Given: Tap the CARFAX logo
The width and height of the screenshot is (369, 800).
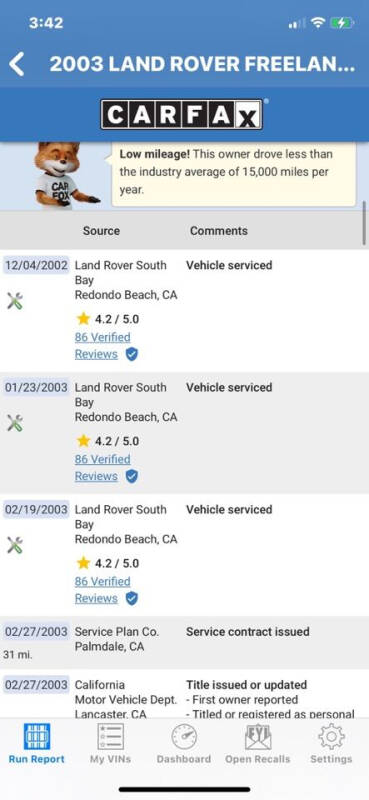Looking at the screenshot, I should 182,114.
